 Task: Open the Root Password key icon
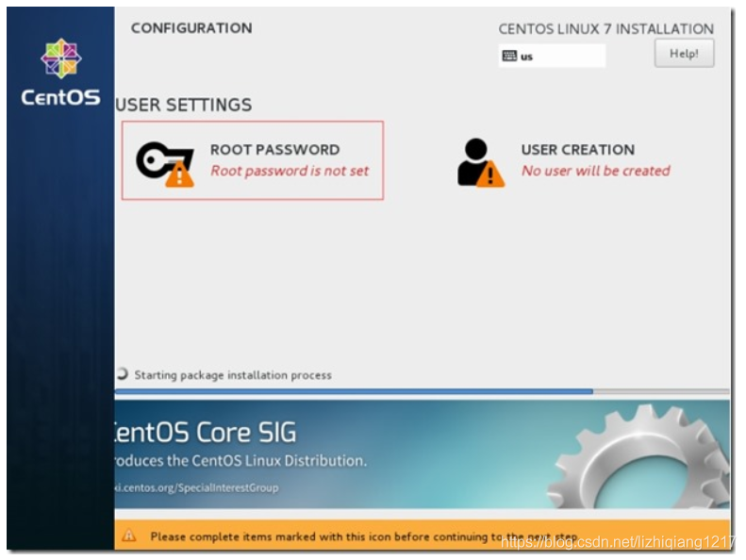pyautogui.click(x=165, y=164)
